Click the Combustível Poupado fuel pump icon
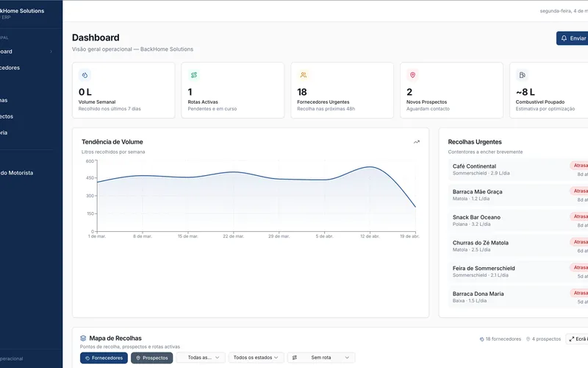This screenshot has height=368, width=588. point(522,75)
